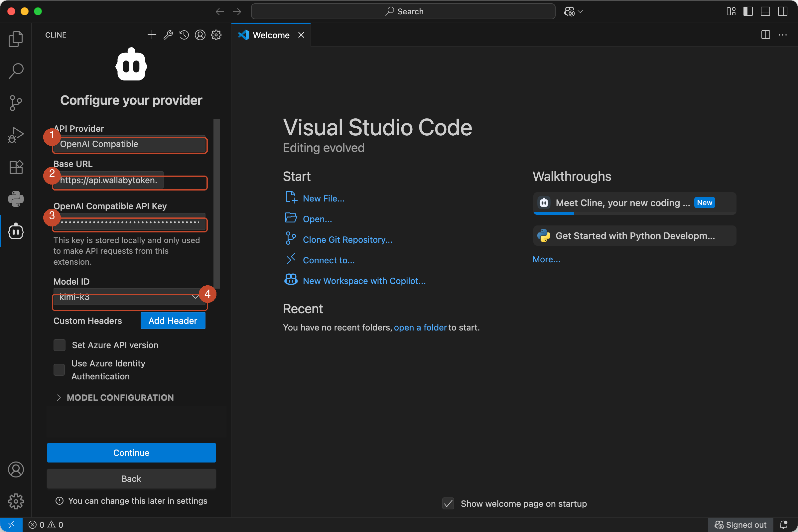Open Cline account icon in panel header
The image size is (798, 532).
click(200, 35)
